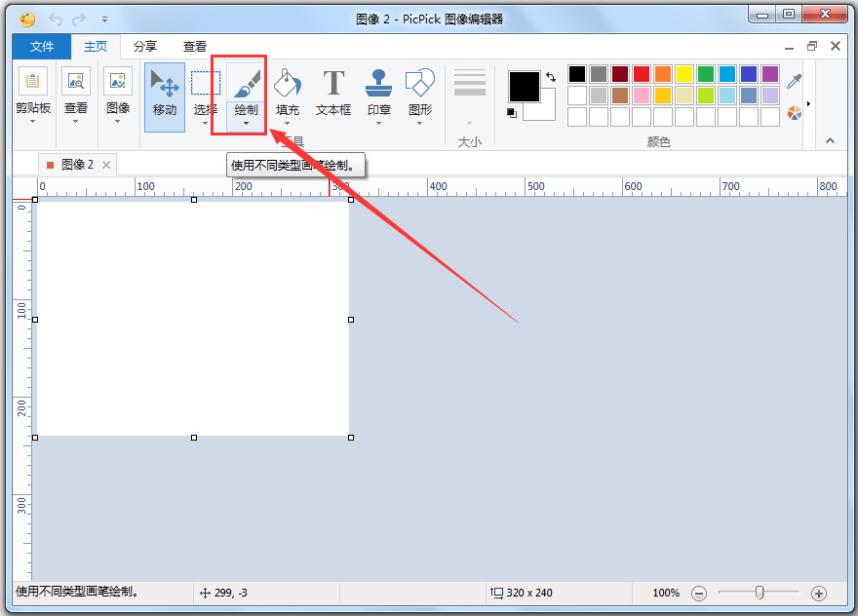Zoom out with the minus button
The height and width of the screenshot is (616, 858).
tap(699, 593)
